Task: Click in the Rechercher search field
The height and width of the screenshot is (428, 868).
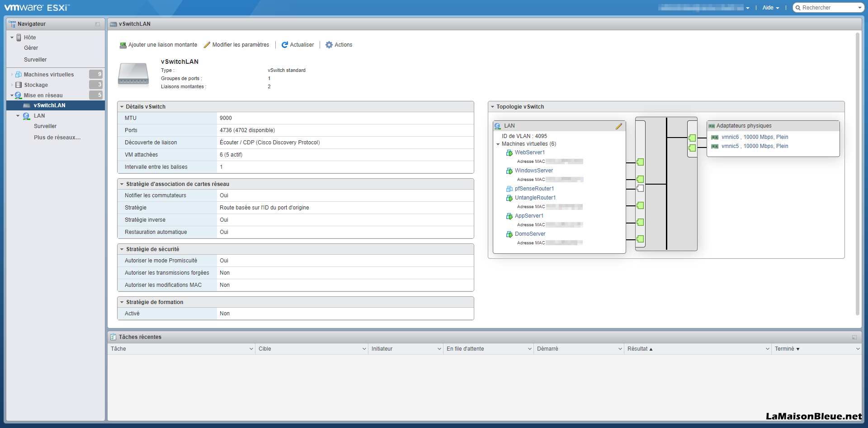Action: click(x=829, y=8)
